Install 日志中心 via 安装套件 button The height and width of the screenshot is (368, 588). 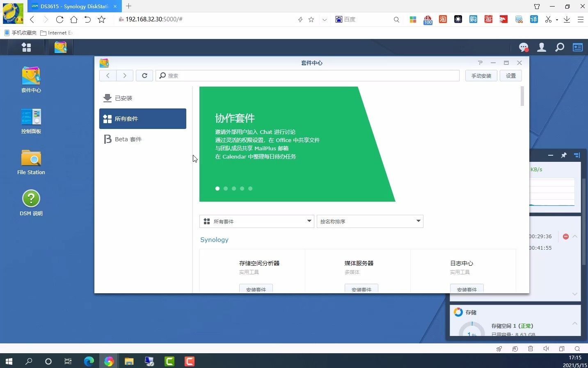[x=467, y=289]
